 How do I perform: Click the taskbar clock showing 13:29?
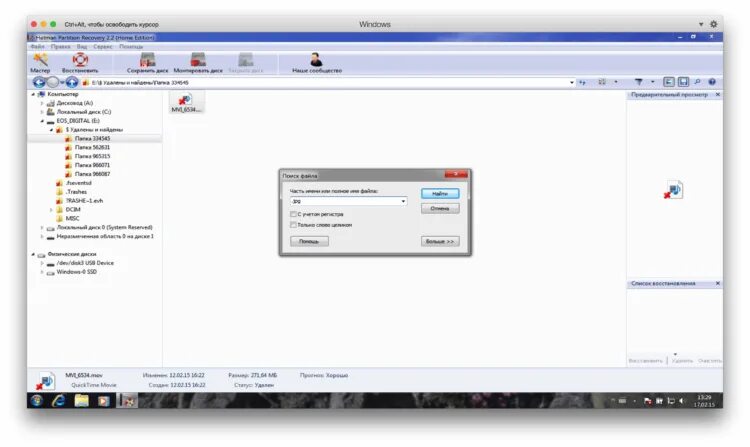click(x=704, y=401)
